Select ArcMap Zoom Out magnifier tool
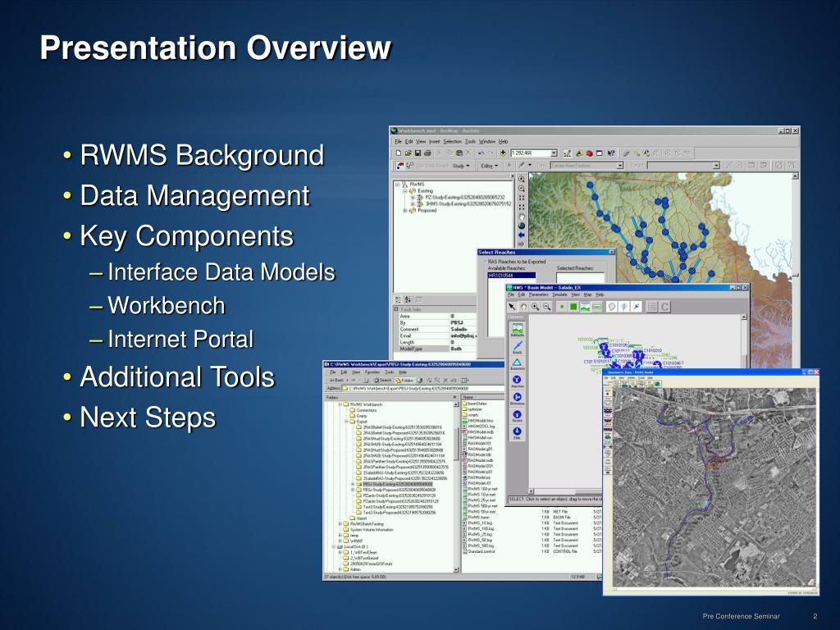The height and width of the screenshot is (630, 840). click(x=521, y=189)
